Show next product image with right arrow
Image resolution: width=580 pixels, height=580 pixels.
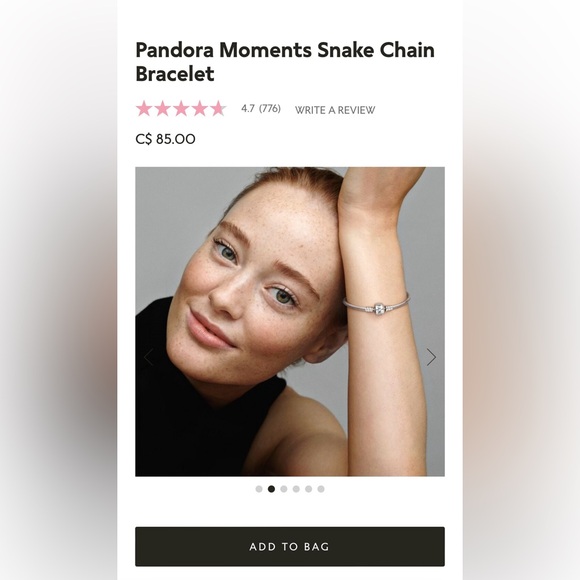coord(431,357)
